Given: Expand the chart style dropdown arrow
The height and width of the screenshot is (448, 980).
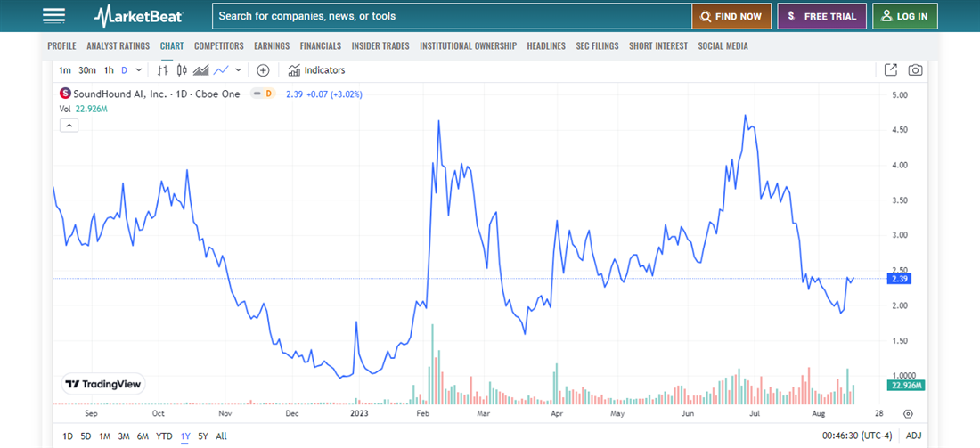Looking at the screenshot, I should tap(239, 70).
